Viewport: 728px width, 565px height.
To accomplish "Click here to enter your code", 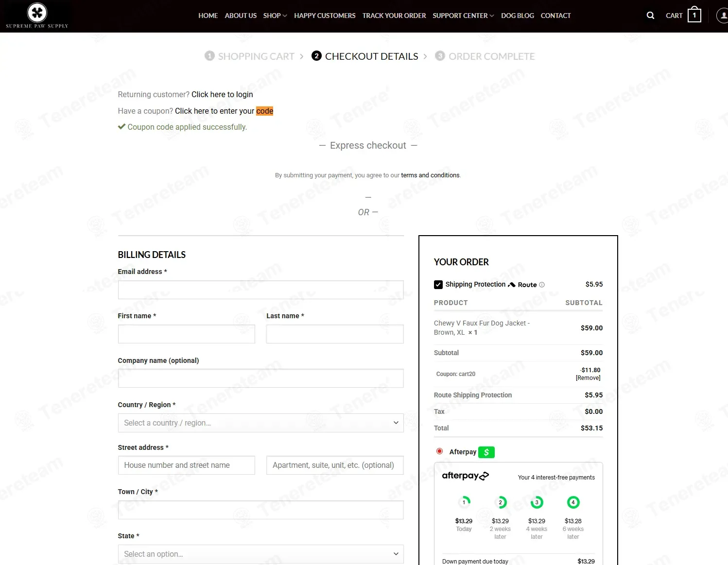I will coord(224,111).
